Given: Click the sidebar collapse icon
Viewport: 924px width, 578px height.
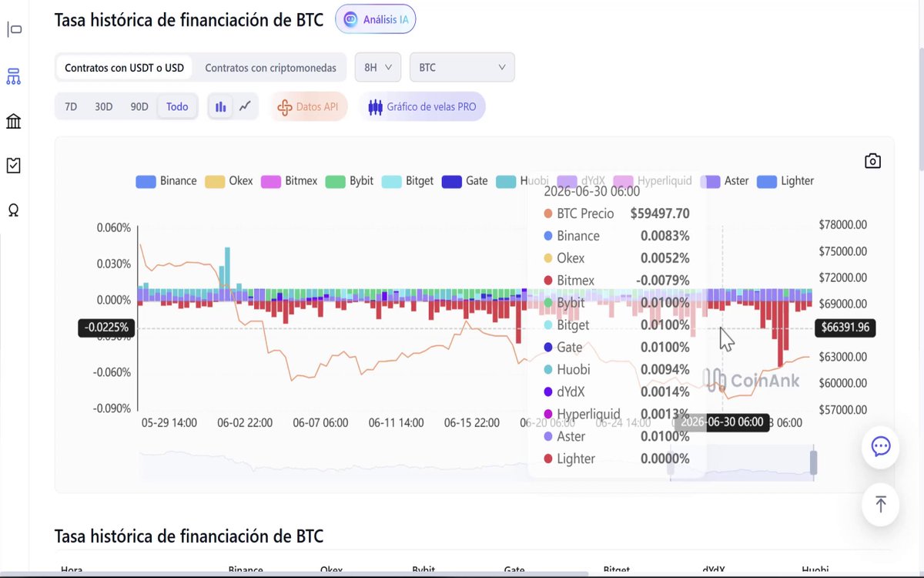Looking at the screenshot, I should click(14, 30).
